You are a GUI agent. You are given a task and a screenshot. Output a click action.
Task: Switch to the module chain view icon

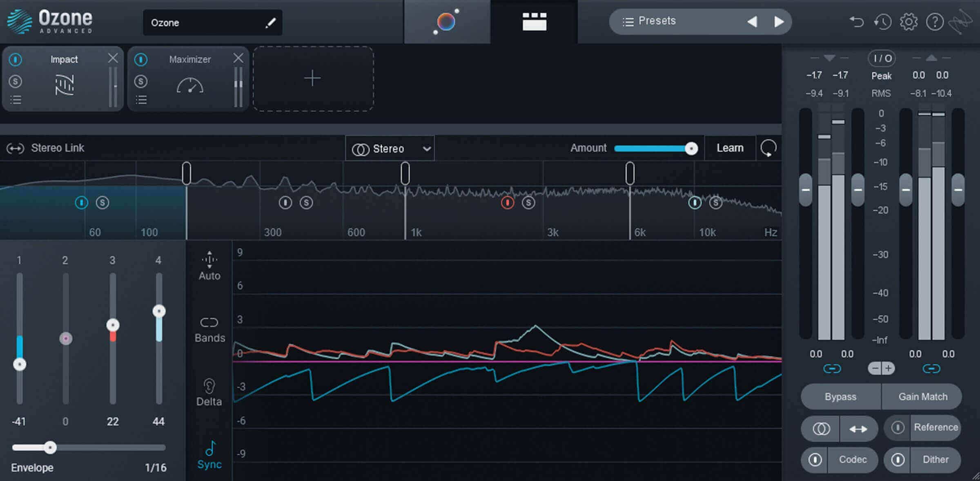[x=534, y=22]
